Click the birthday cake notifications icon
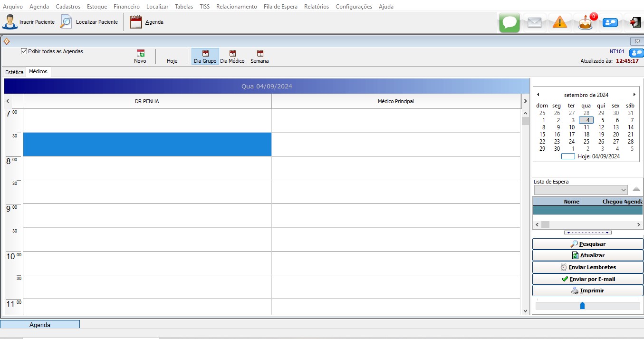Image resolution: width=644 pixels, height=339 pixels. 586,22
